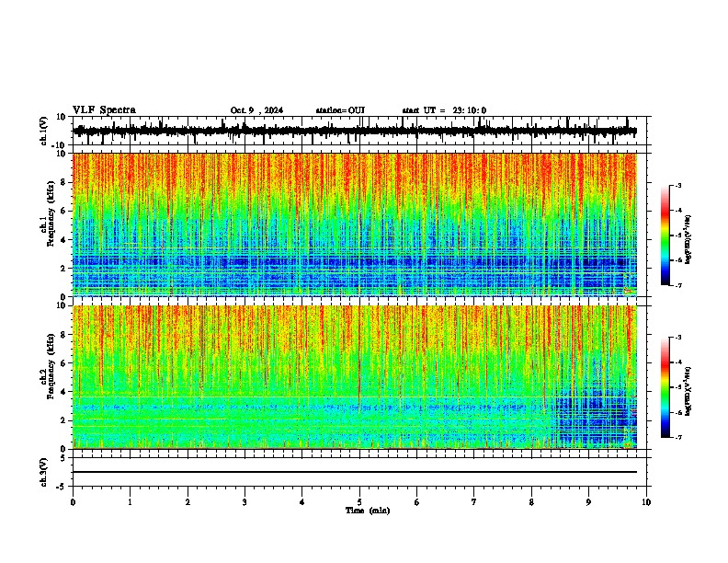This screenshot has height=563, width=728.
Task: Click the time axis tick label '7'
Action: (x=474, y=502)
